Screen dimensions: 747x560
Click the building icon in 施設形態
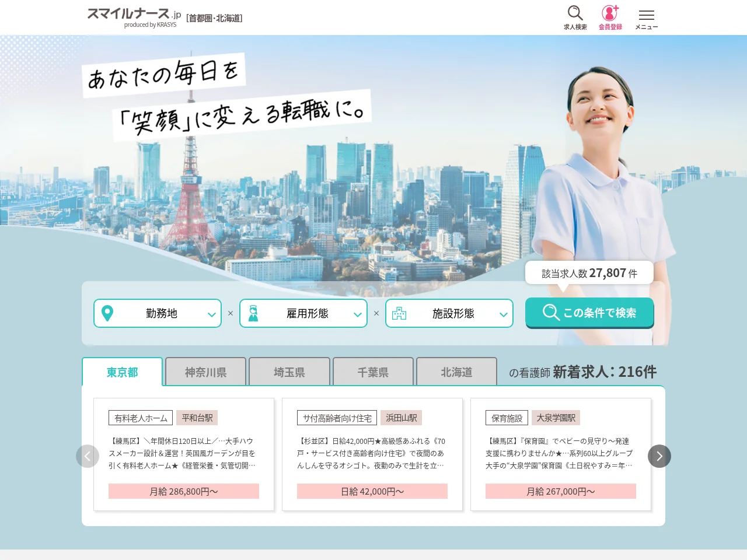coord(399,313)
